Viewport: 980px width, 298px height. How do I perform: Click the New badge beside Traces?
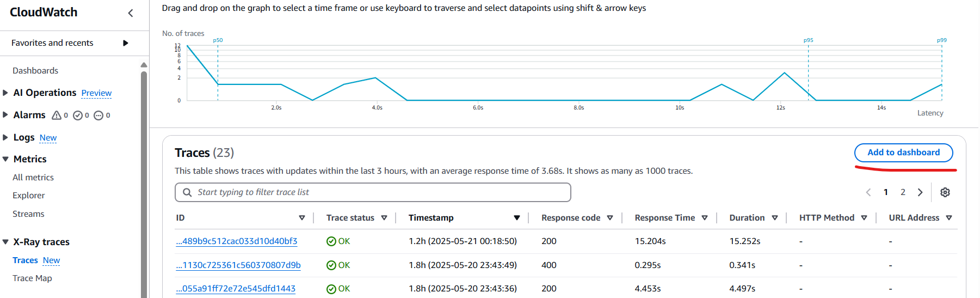coord(51,260)
